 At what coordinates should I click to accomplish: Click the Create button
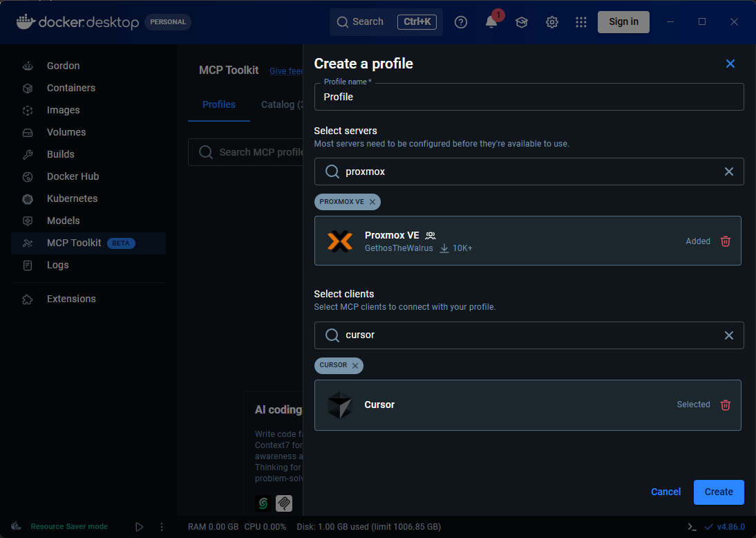point(719,492)
